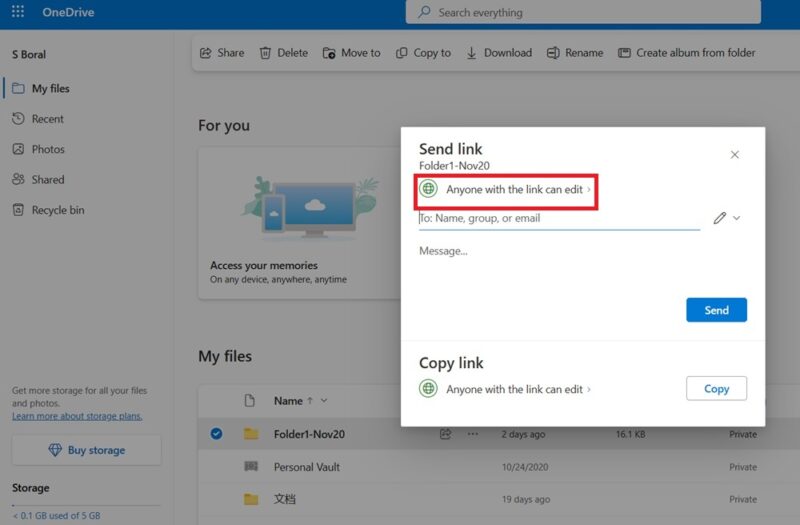Viewport: 800px width, 525px height.
Task: Click globe icon in Copy link section
Action: (429, 389)
